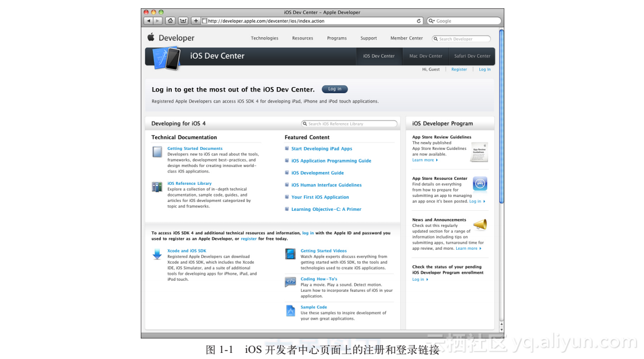644x359 pixels.
Task: Click the Apple logo next to Developer
Action: [x=151, y=37]
